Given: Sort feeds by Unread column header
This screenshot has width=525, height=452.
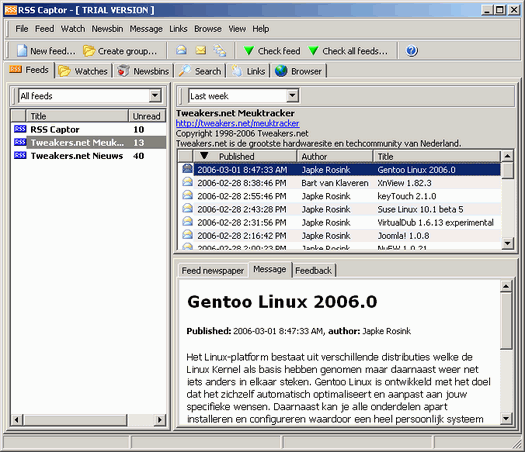Looking at the screenshot, I should pos(147,116).
